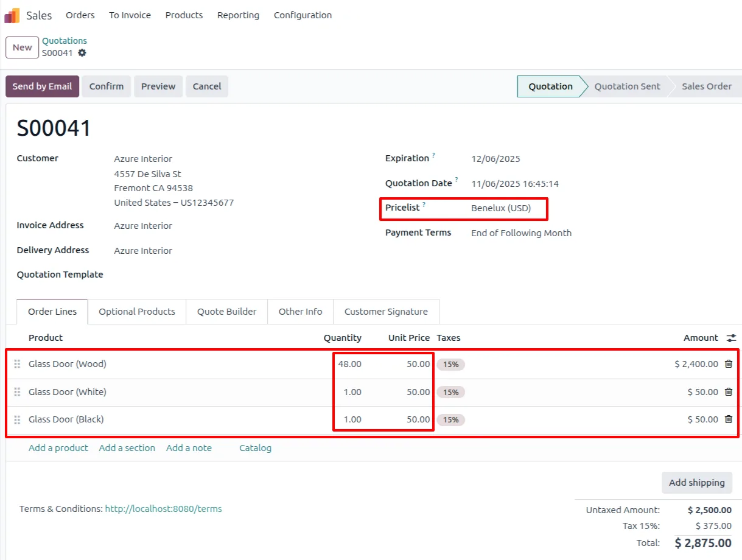This screenshot has height=560, width=742.
Task: Show the Pricelist help tooltip
Action: click(x=424, y=205)
